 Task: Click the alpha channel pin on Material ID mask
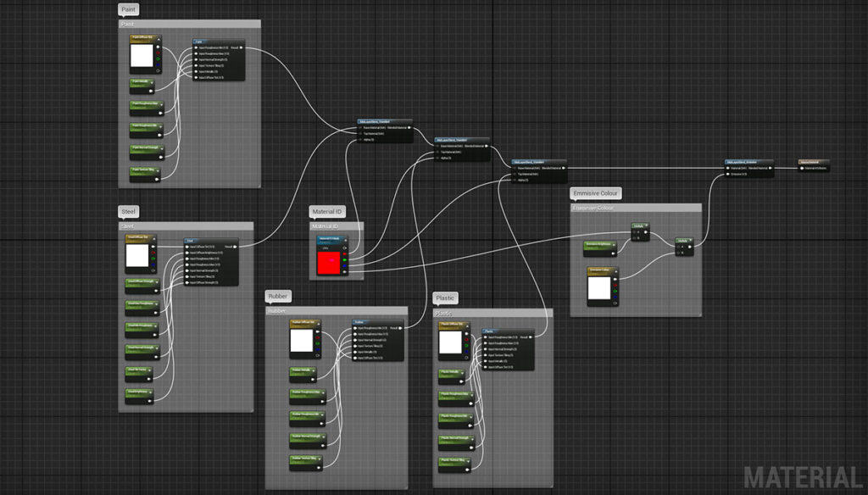tap(344, 272)
